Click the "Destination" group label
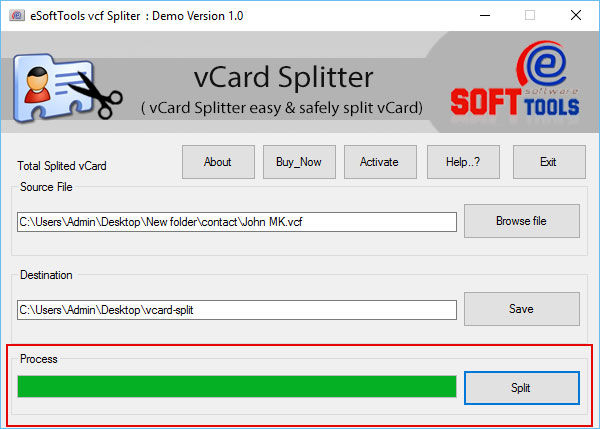Image resolution: width=600 pixels, height=429 pixels. pos(46,275)
